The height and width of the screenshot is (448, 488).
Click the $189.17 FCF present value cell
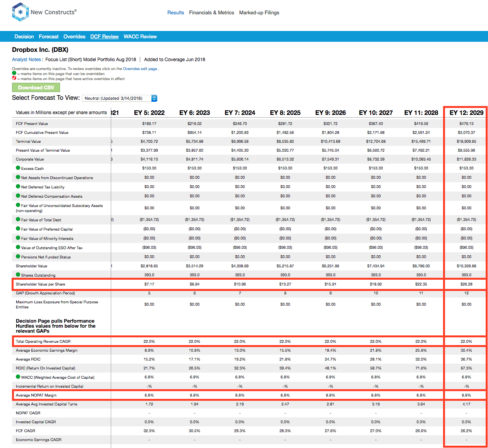(149, 124)
